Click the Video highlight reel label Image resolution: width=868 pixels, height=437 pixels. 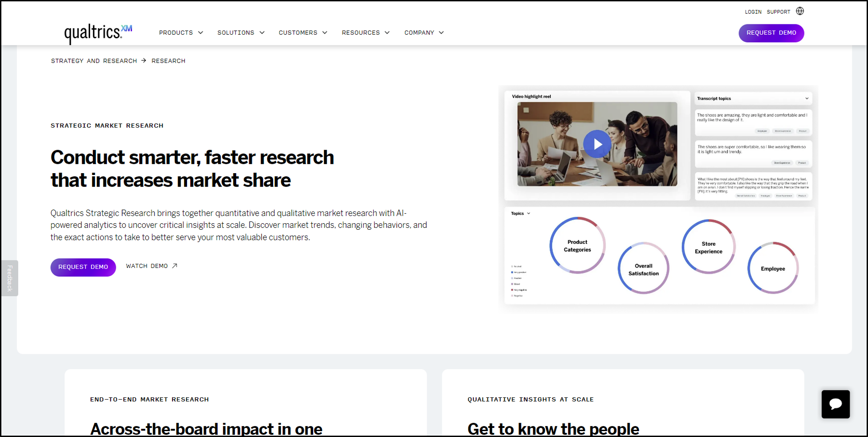click(531, 97)
